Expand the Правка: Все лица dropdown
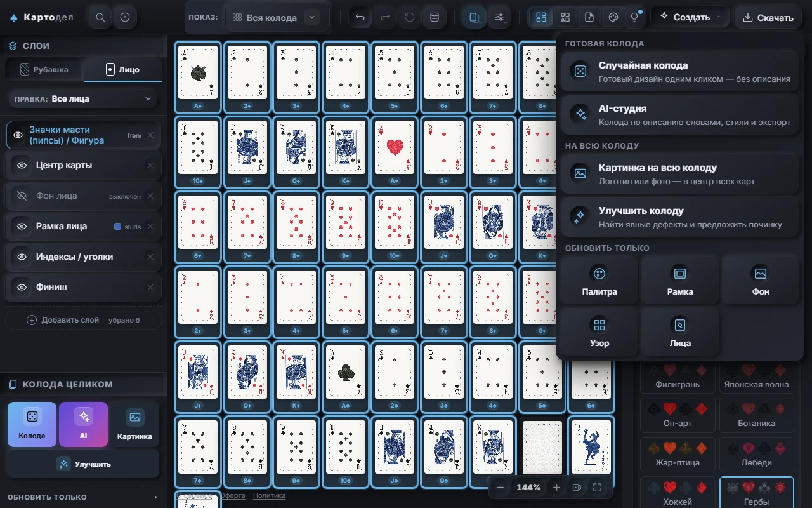 83,98
